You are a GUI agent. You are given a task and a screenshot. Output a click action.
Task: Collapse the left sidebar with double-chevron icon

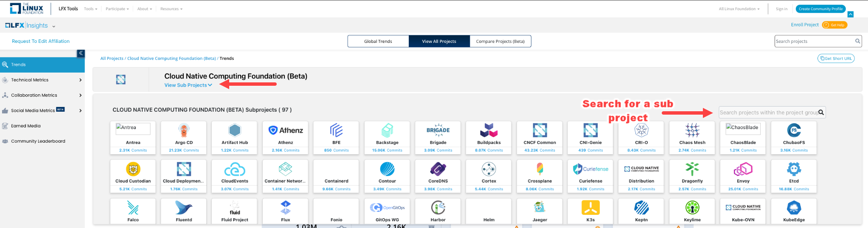81,53
